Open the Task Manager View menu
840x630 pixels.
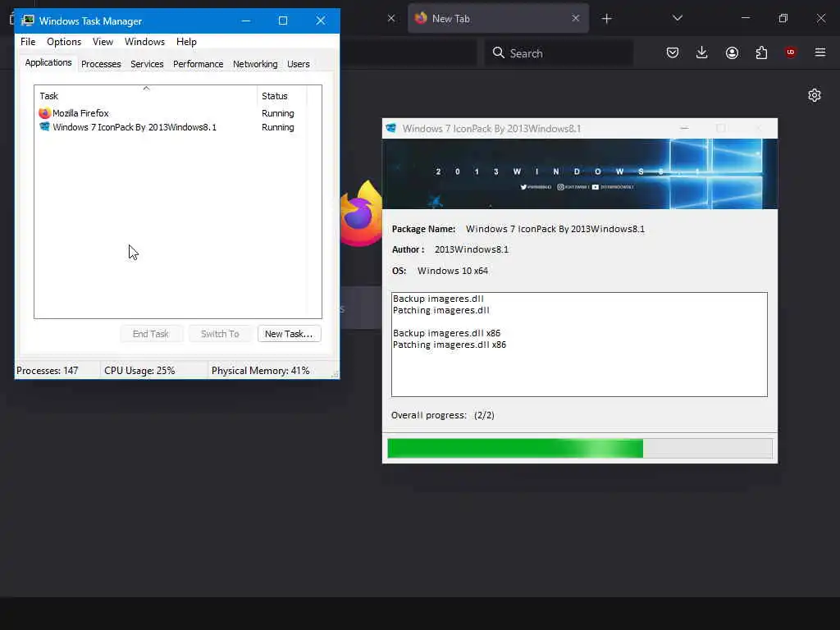pyautogui.click(x=103, y=42)
